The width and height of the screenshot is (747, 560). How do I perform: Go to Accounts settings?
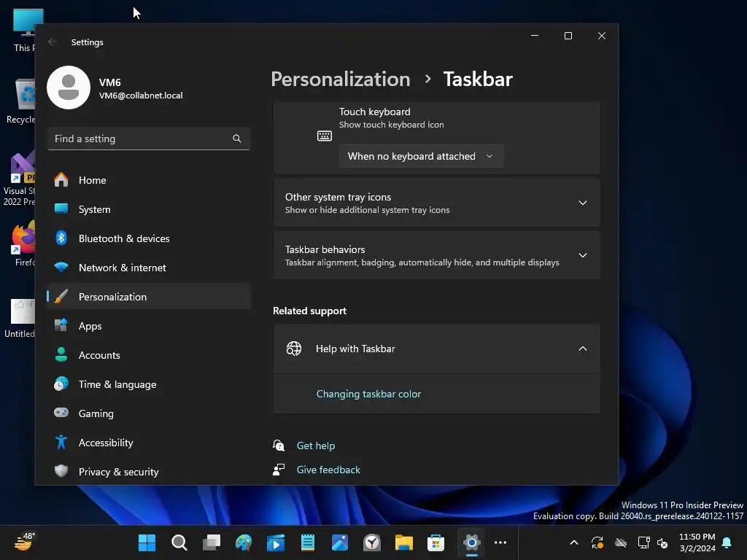[148, 355]
